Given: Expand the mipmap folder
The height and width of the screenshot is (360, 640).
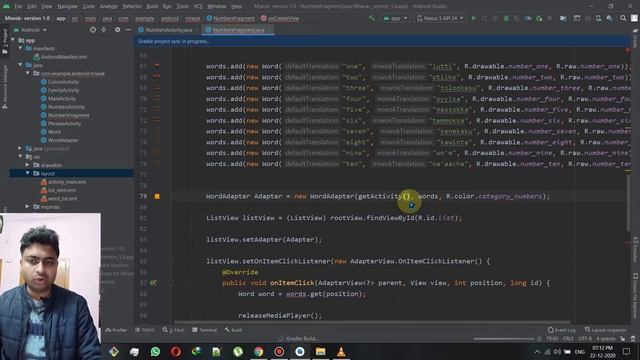Looking at the screenshot, I should (x=28, y=207).
